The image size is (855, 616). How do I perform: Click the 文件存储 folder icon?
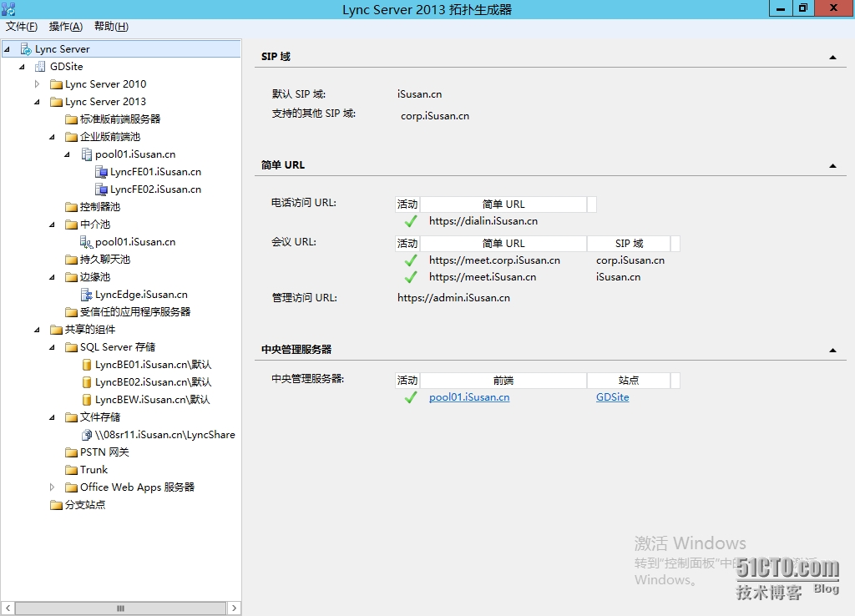click(x=71, y=417)
